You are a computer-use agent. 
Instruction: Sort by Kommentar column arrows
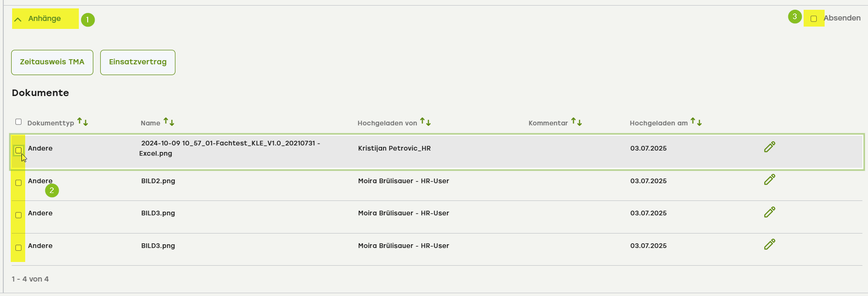[576, 122]
